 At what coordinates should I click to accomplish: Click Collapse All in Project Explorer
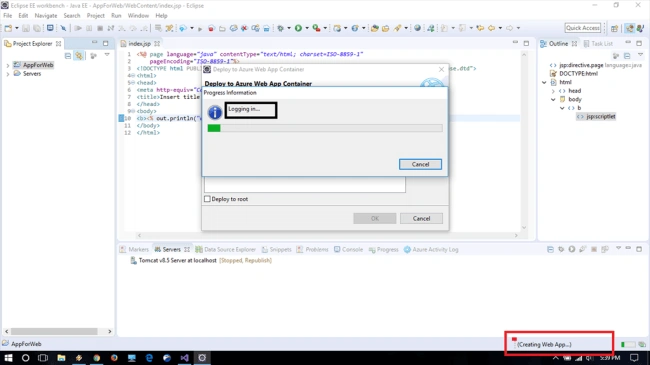coord(68,56)
